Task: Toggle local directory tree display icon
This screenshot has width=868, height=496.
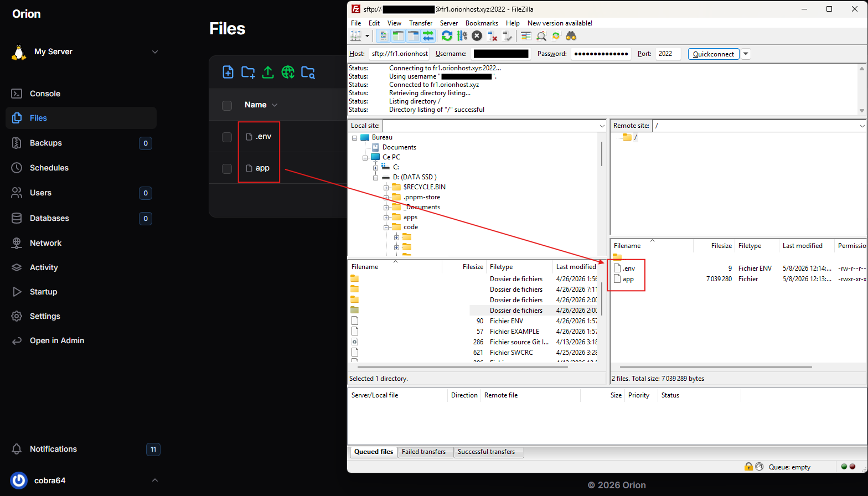Action: pyautogui.click(x=398, y=36)
